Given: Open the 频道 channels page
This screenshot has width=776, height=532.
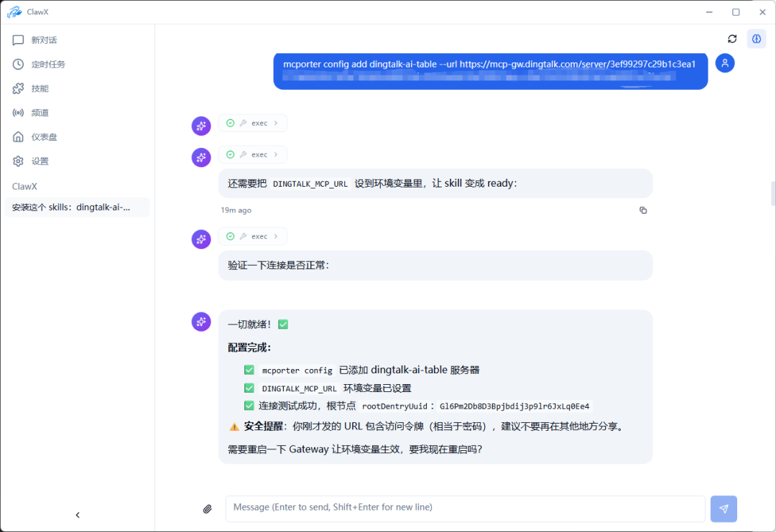Looking at the screenshot, I should 77,113.
